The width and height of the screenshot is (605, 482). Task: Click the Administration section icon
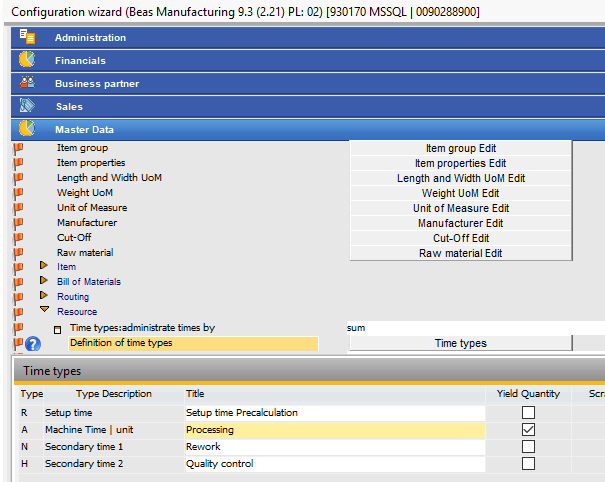27,37
